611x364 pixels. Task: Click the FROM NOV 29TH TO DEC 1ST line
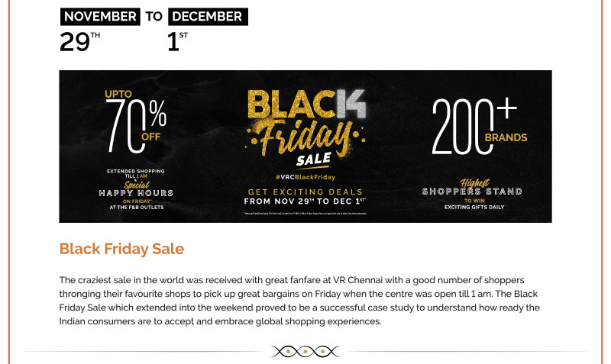[305, 201]
